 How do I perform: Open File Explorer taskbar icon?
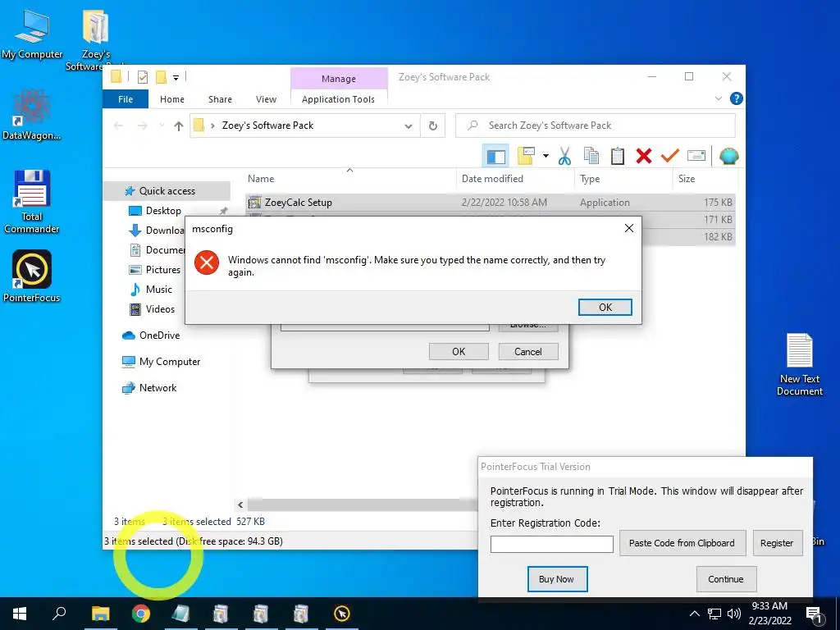click(x=100, y=614)
